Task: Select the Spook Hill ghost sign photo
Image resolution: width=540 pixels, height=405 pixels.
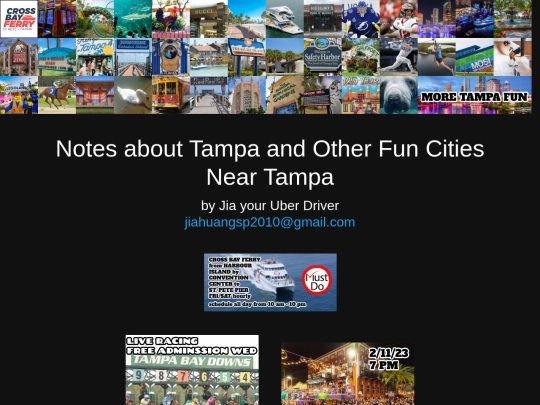Action: [x=323, y=95]
